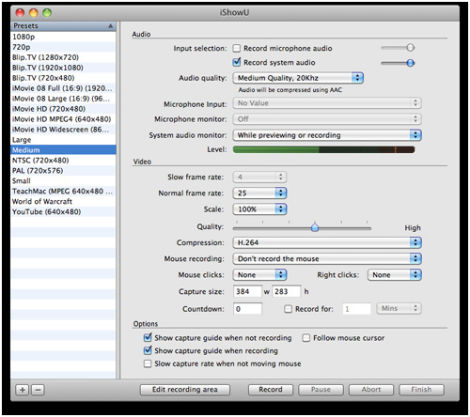The width and height of the screenshot is (470, 417).
Task: Open the Compression H.264 dropdown
Action: click(327, 242)
